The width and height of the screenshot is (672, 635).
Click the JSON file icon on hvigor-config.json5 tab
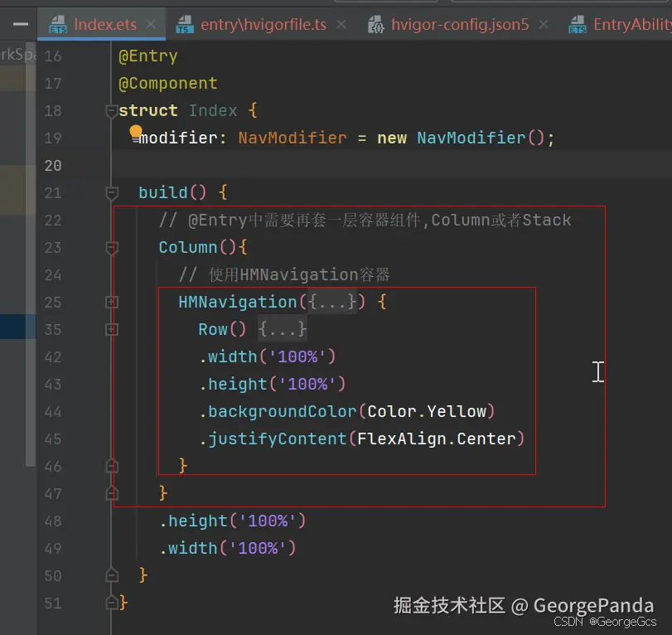pyautogui.click(x=376, y=24)
